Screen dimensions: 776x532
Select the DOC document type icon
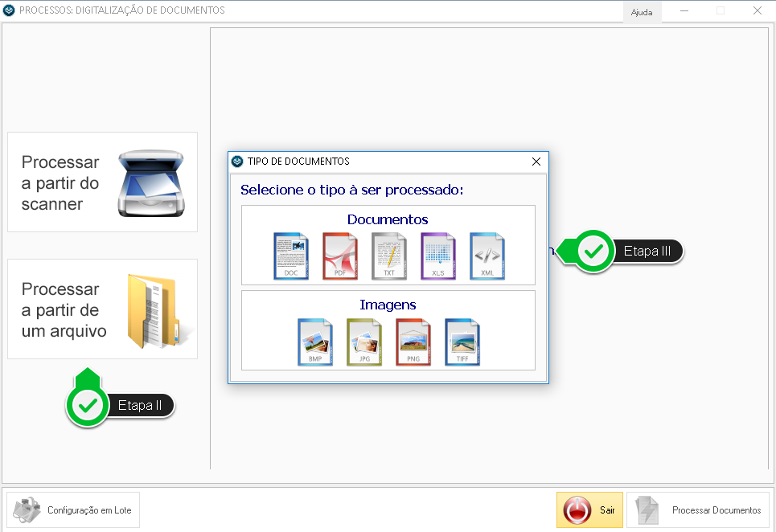[x=291, y=256]
